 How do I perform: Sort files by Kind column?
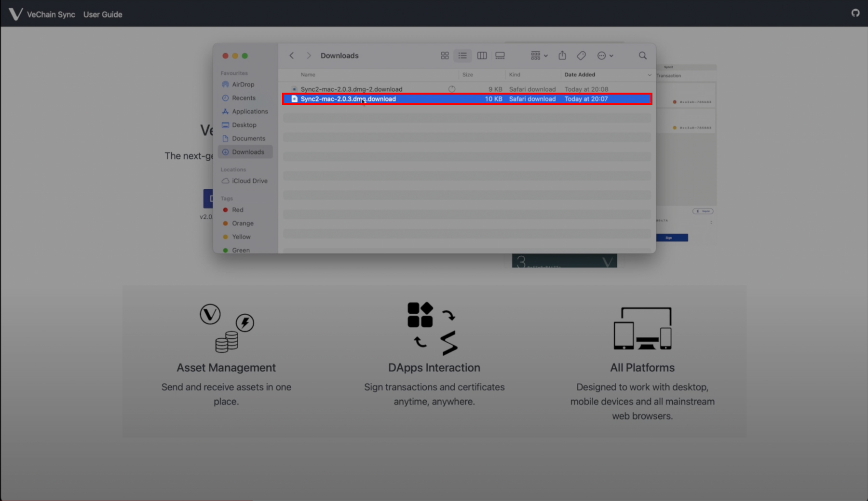(x=515, y=75)
